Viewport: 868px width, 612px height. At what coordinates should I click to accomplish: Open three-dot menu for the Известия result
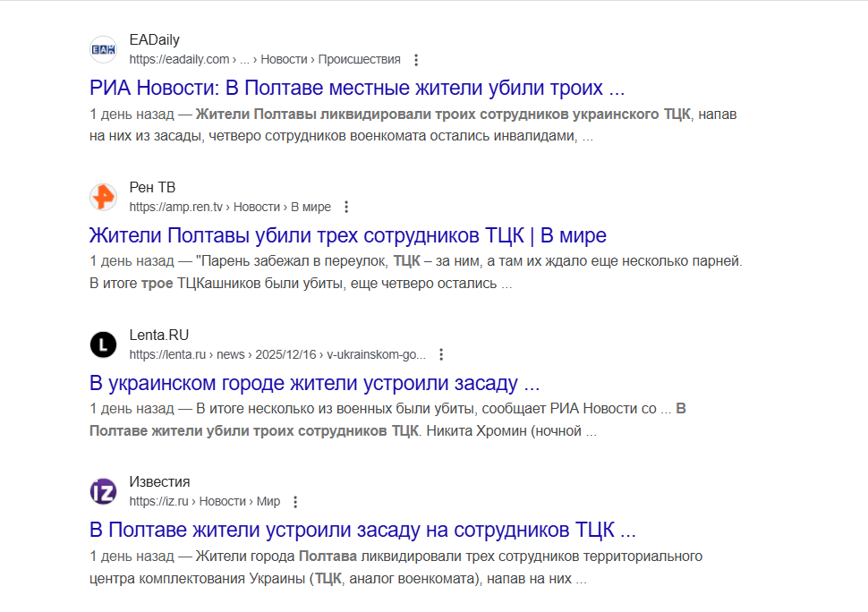point(296,502)
